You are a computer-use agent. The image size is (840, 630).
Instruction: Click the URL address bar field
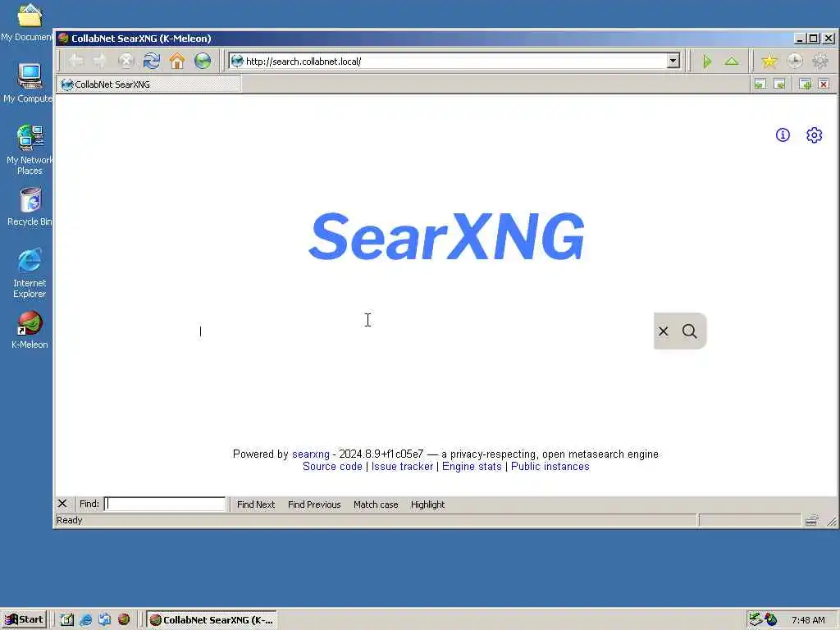449,61
